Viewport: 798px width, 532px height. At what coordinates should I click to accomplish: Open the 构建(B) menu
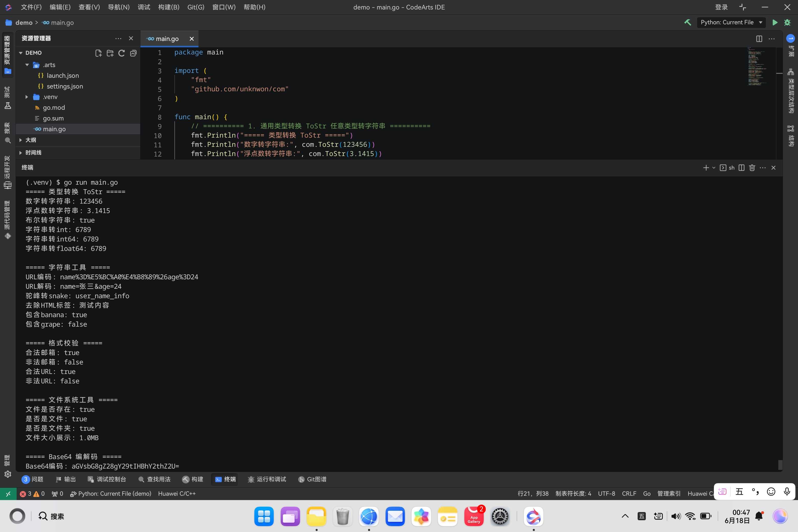[x=169, y=7]
